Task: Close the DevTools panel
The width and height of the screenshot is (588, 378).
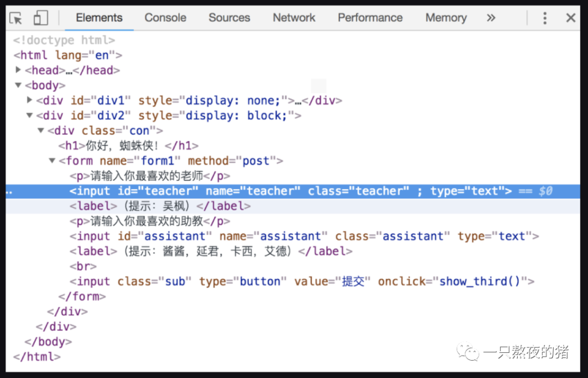Action: tap(571, 17)
